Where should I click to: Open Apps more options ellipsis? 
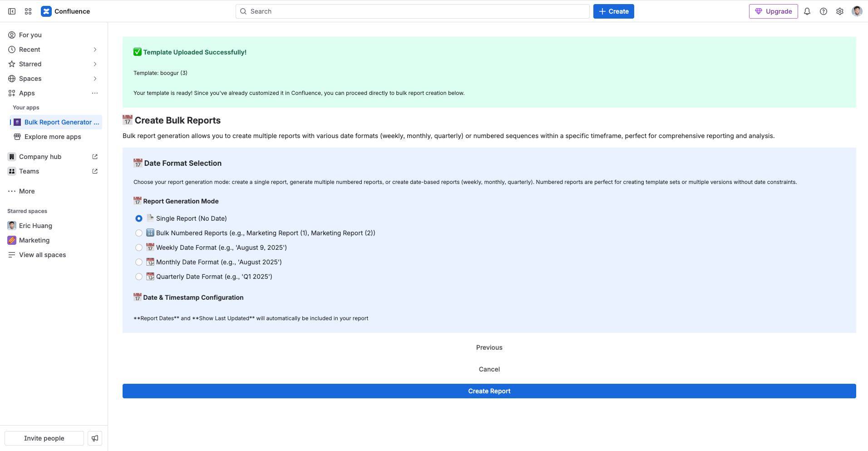click(95, 93)
